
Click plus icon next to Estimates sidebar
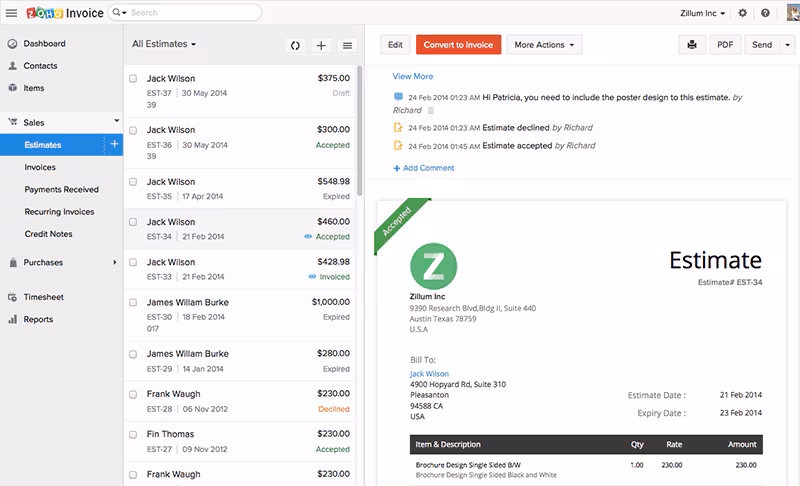(114, 145)
